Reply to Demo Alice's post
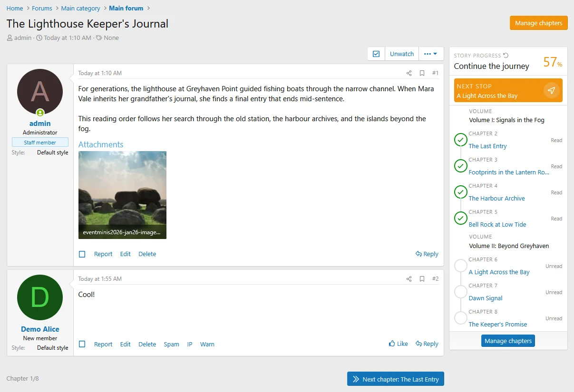The height and width of the screenshot is (392, 574). (427, 344)
